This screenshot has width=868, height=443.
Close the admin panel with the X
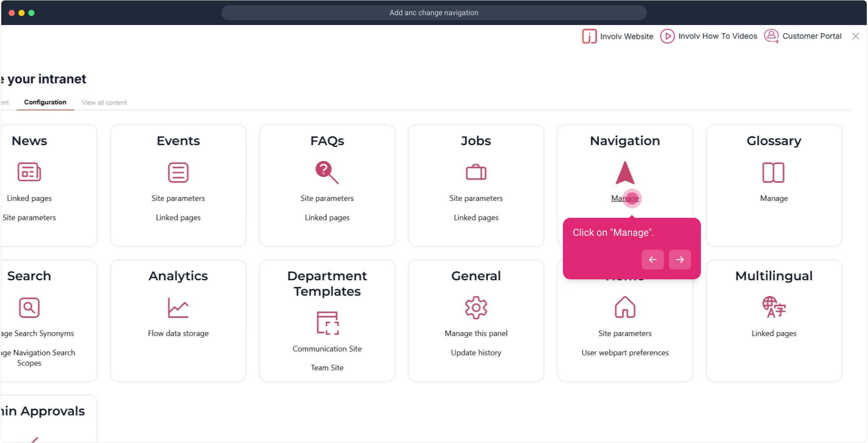(856, 36)
